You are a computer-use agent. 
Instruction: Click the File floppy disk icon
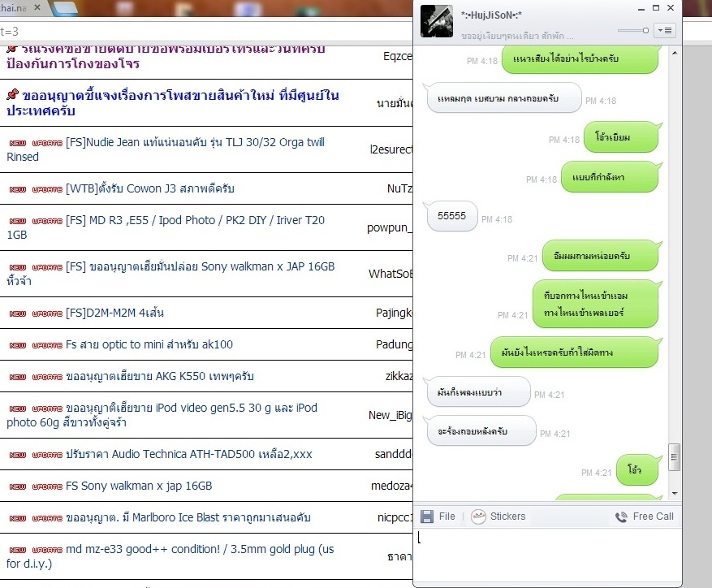coord(427,517)
